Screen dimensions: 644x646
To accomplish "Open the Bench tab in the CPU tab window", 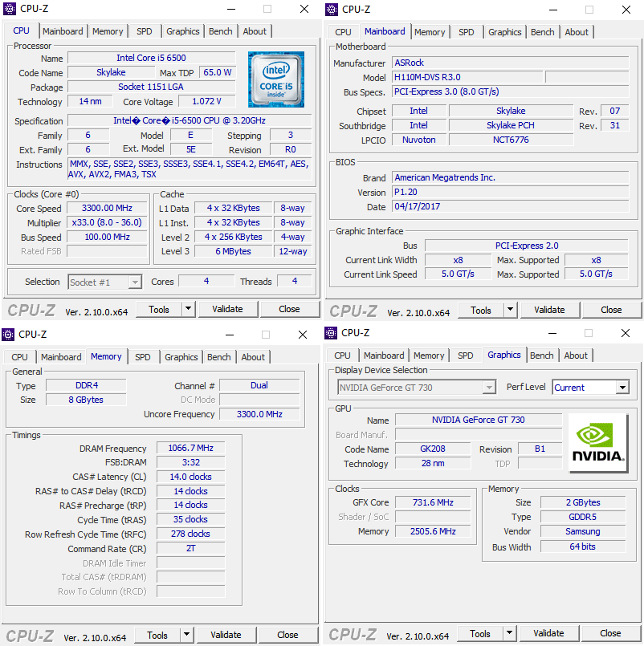I will tap(221, 31).
